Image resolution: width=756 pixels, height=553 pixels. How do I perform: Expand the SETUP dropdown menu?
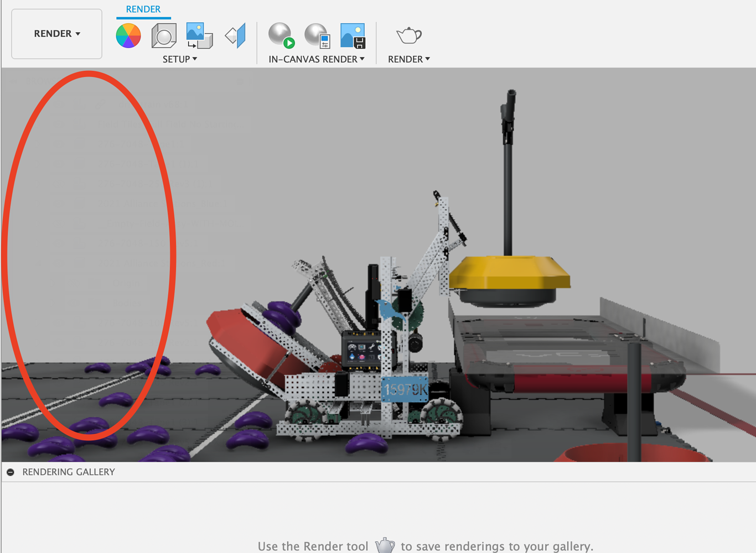(x=180, y=59)
